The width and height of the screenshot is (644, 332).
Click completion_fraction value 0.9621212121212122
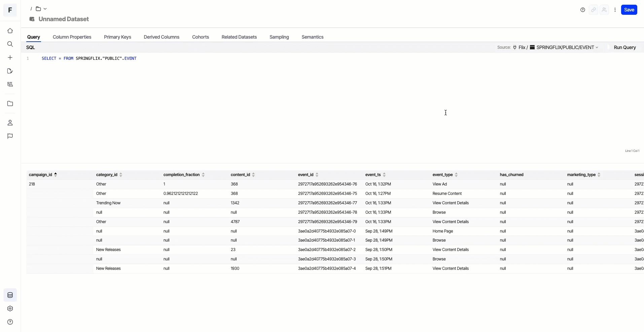point(181,194)
